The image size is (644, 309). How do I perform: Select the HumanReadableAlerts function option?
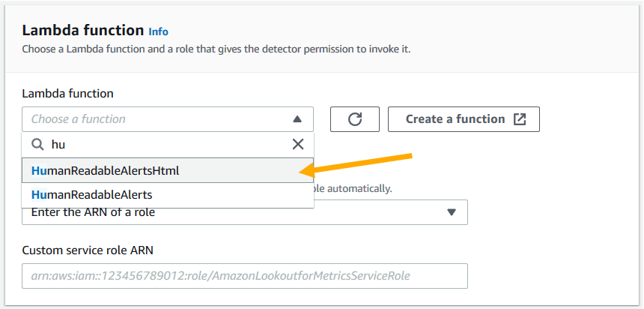tap(168, 194)
